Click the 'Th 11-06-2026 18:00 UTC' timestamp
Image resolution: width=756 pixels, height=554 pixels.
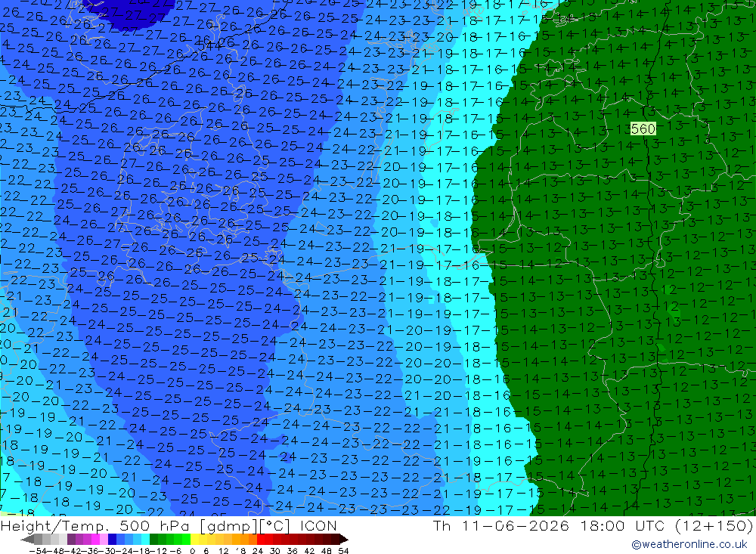tap(549, 525)
